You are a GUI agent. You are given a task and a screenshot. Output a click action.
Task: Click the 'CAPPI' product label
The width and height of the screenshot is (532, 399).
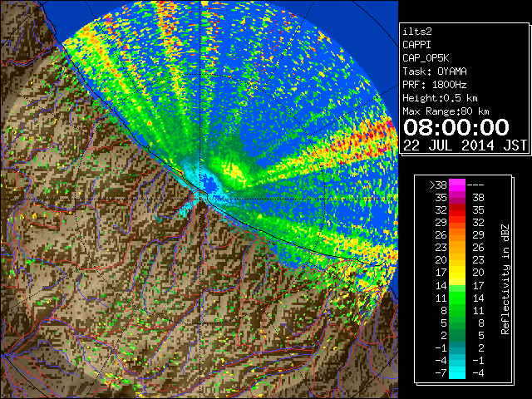[x=416, y=45]
